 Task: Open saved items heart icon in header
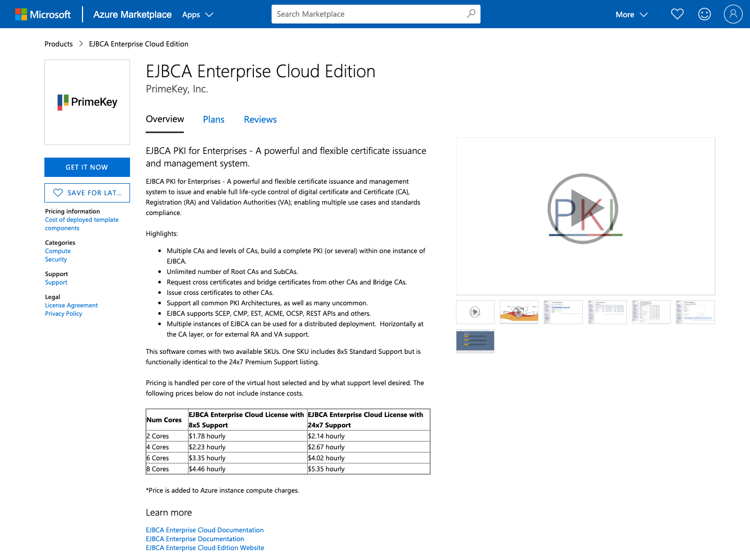(x=677, y=14)
